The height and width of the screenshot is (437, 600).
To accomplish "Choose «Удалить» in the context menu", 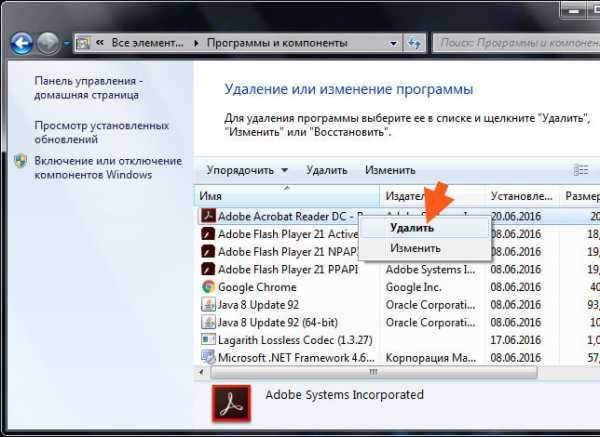I will click(425, 228).
